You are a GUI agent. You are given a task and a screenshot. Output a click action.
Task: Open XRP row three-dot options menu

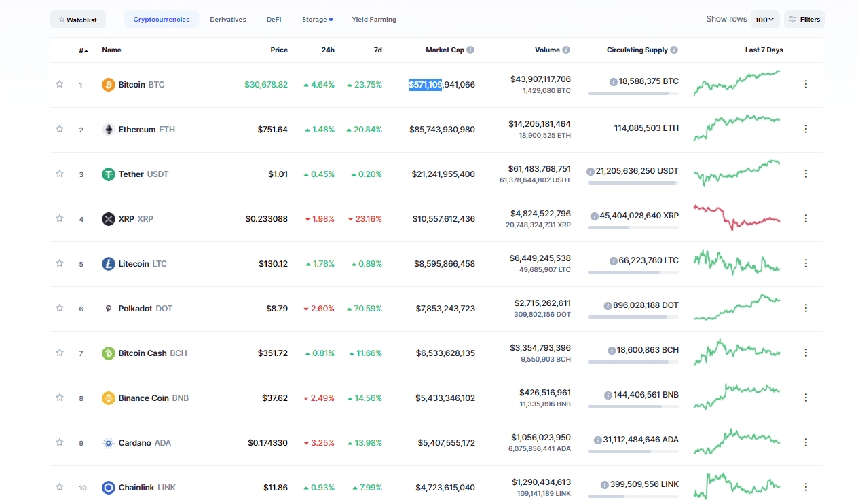click(806, 218)
